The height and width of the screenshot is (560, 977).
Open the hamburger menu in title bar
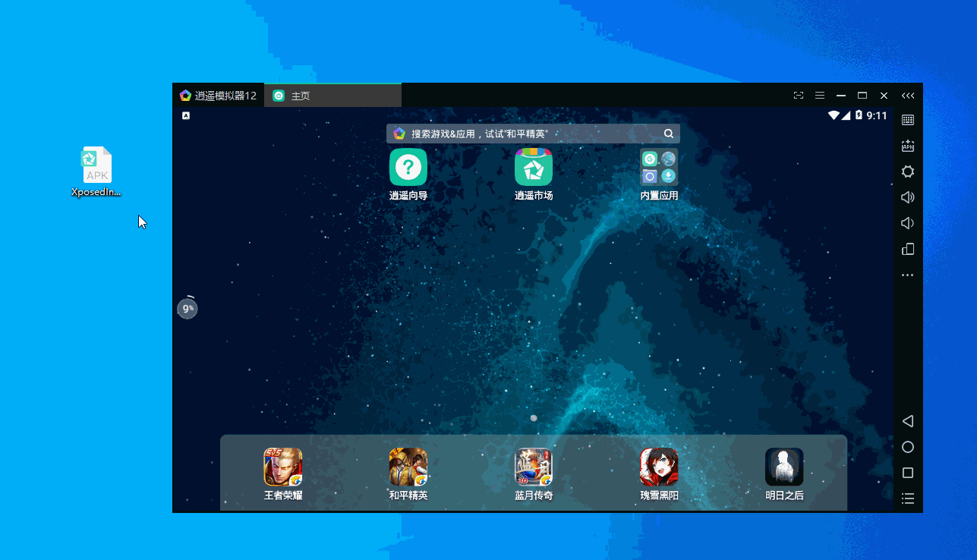(819, 96)
